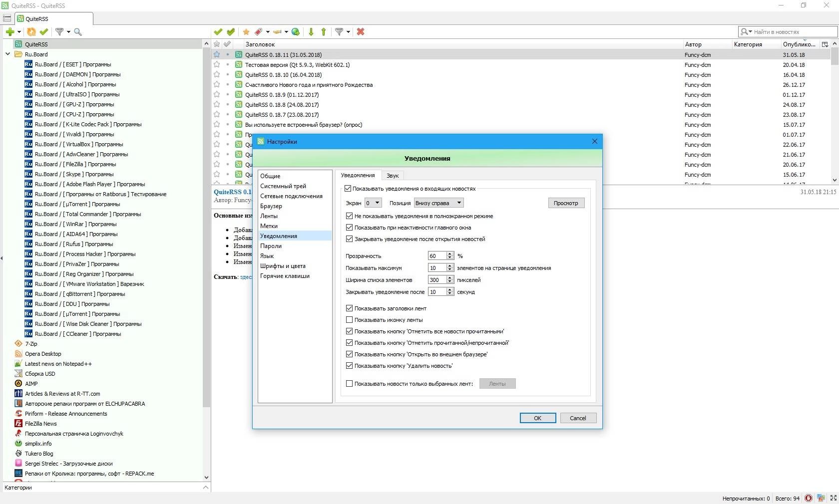This screenshot has width=839, height=504.
Task: Click the news filter funnel icon
Action: (339, 32)
